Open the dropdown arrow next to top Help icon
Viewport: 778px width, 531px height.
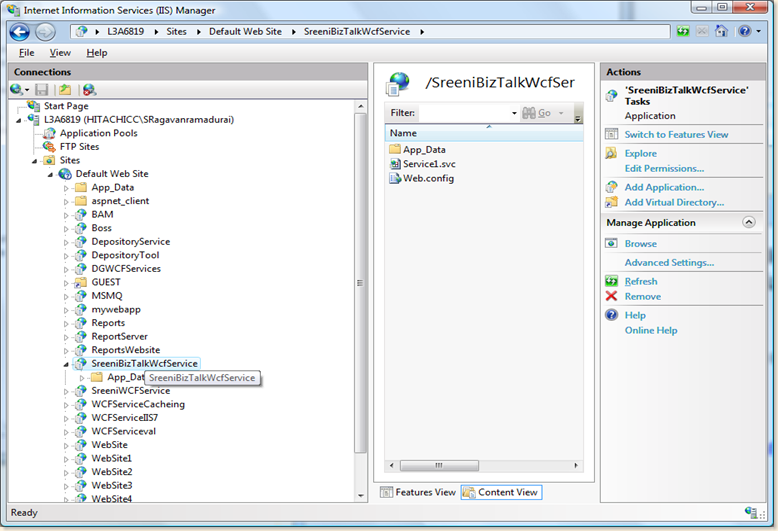759,31
